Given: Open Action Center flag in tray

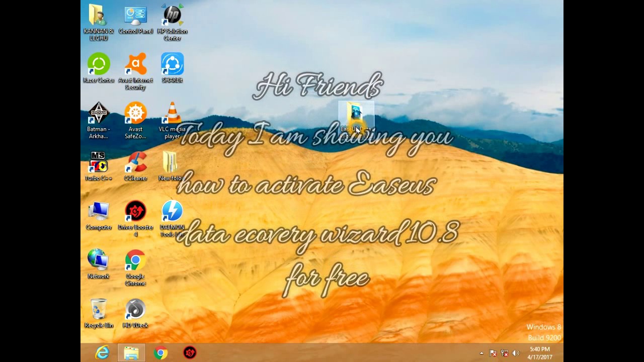Looking at the screenshot, I should click(493, 353).
